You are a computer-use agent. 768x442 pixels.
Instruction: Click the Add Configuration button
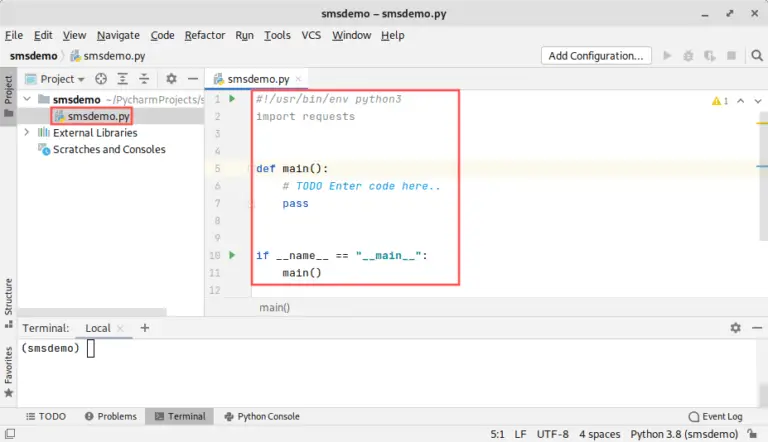[x=596, y=55]
